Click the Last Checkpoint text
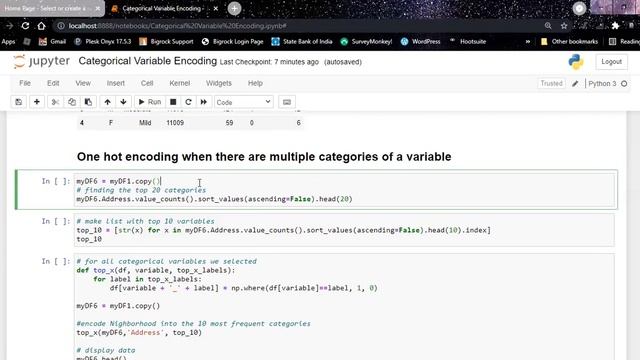 269,62
